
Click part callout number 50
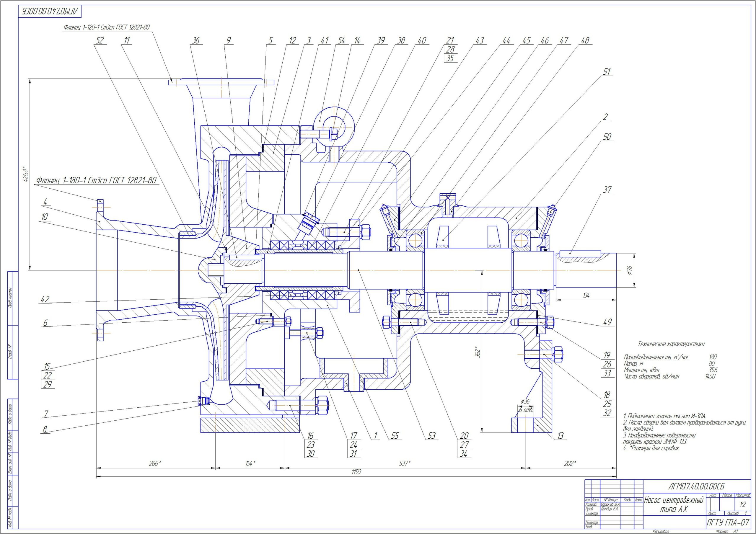(x=607, y=137)
